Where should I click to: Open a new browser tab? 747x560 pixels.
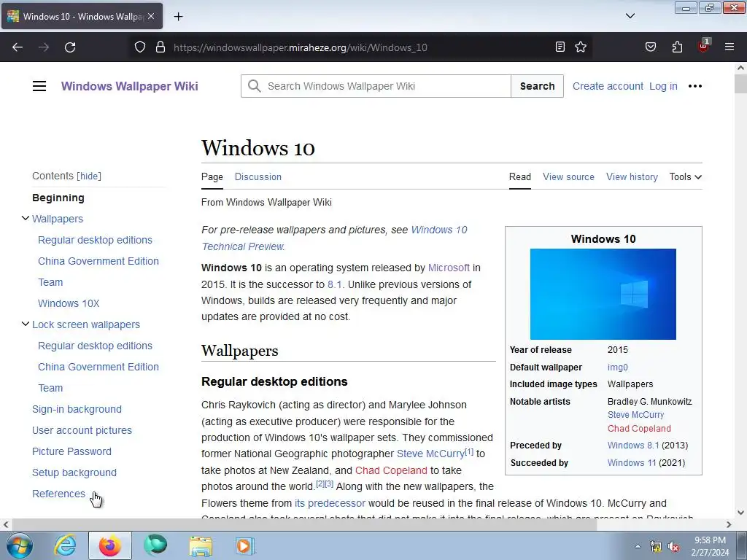(178, 17)
